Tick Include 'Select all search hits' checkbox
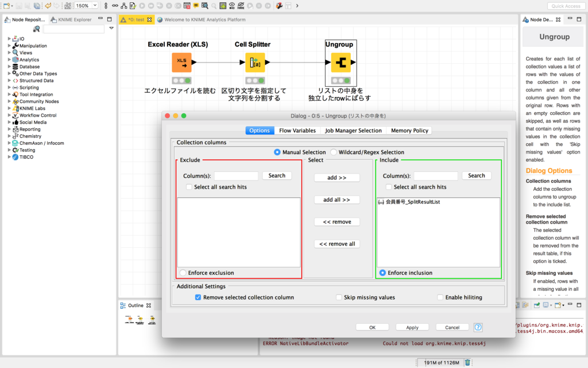Screen dimensions: 588x368 [389, 187]
